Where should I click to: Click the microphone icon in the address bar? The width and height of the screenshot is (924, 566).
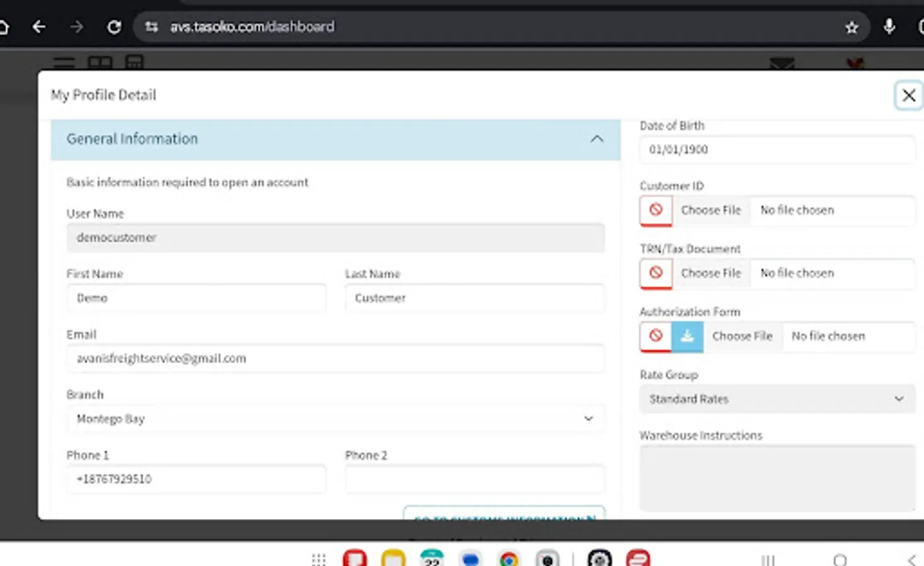point(889,26)
